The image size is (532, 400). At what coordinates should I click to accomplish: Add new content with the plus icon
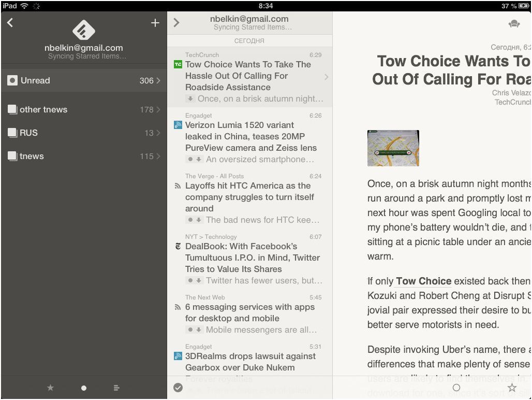pyautogui.click(x=155, y=23)
